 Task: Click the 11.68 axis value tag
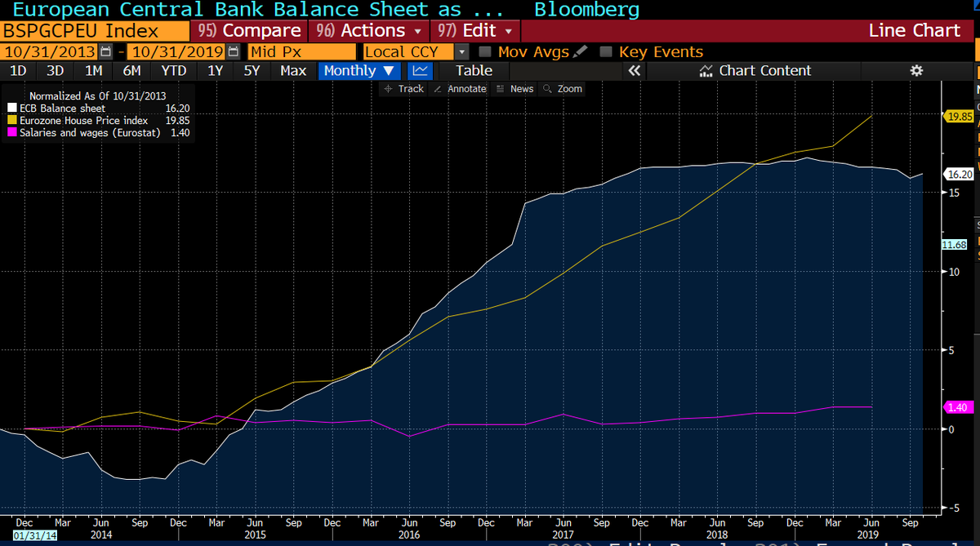(954, 244)
